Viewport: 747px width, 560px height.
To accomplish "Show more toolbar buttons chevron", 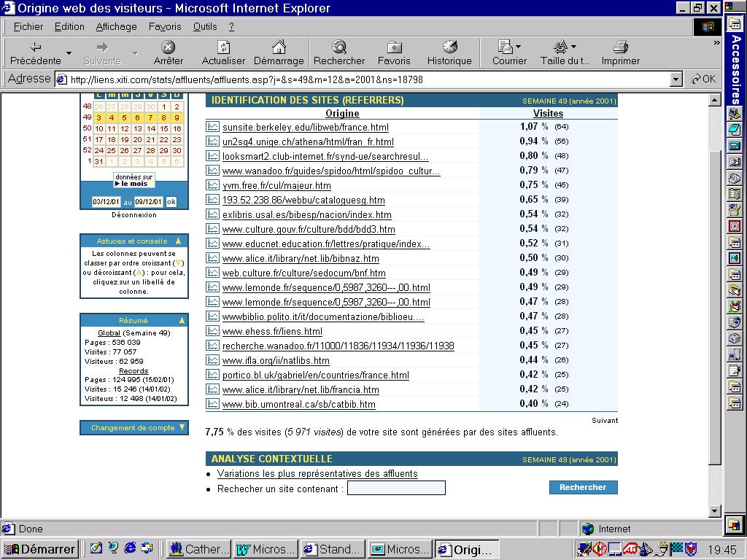I will (716, 43).
